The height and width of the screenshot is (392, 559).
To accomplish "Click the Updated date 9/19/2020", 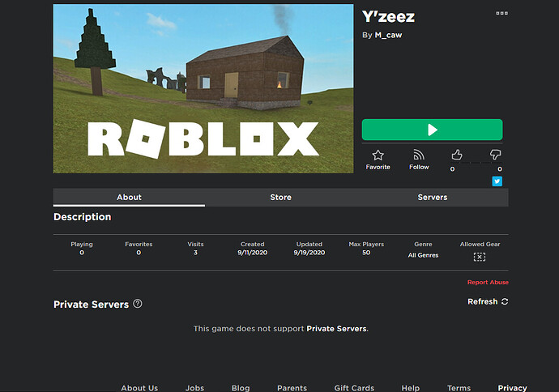I will (x=309, y=253).
